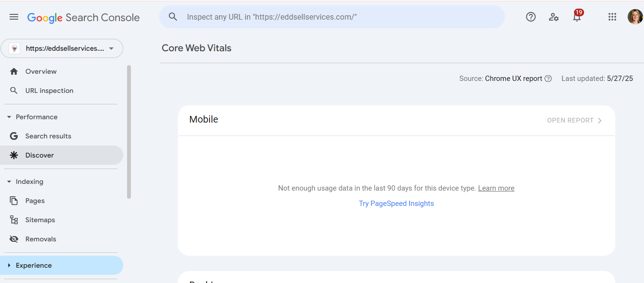The image size is (644, 283).
Task: Click the not enough usage data message
Action: [x=377, y=188]
